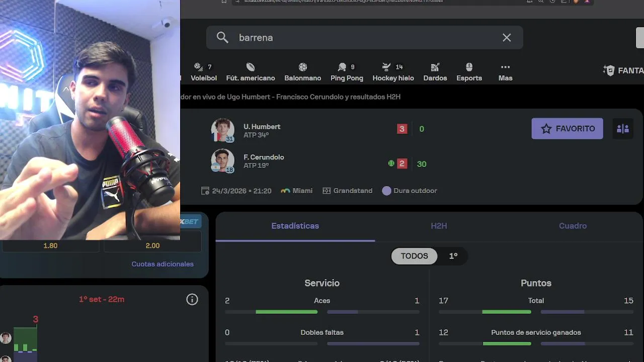Switch to the Cuadro tab

[573, 226]
